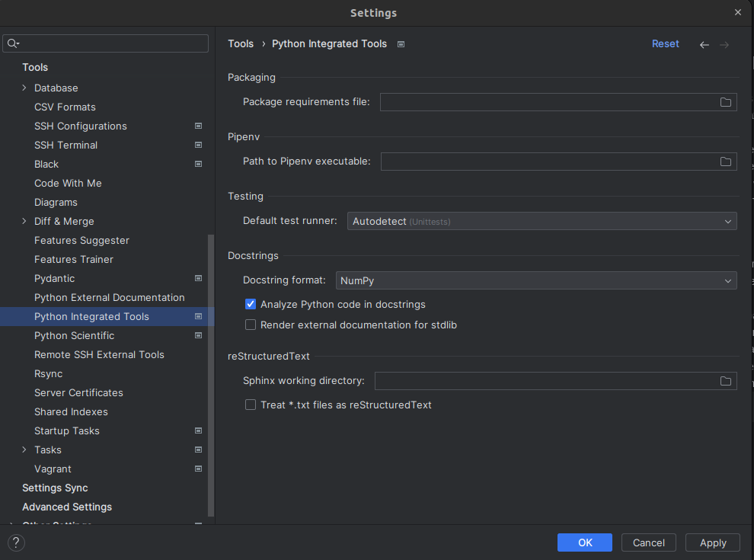
Task: Disable Analyze Python code in docstrings
Action: (251, 303)
